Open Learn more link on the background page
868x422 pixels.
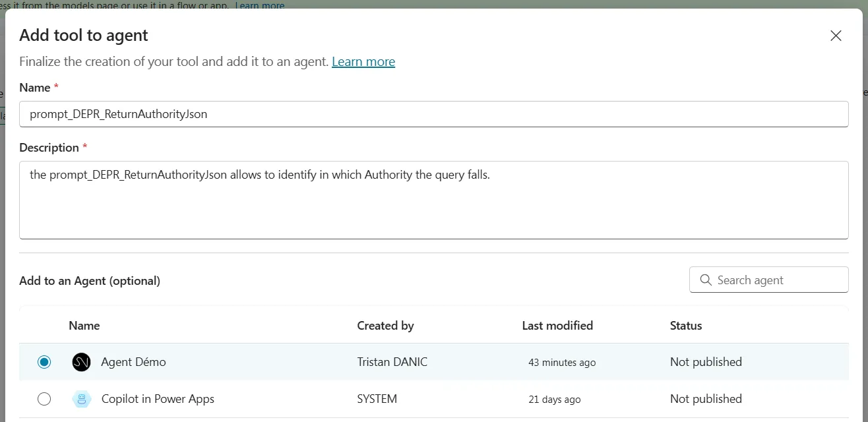click(260, 5)
